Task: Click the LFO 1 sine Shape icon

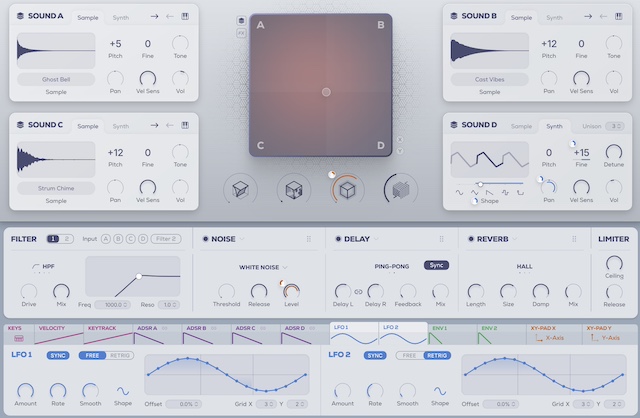Action: point(123,390)
